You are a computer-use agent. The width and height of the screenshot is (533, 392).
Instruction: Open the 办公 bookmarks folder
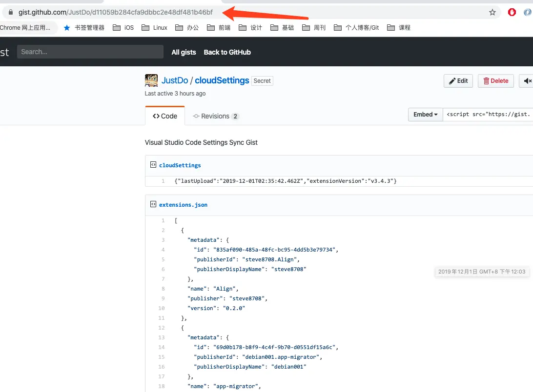(x=187, y=28)
